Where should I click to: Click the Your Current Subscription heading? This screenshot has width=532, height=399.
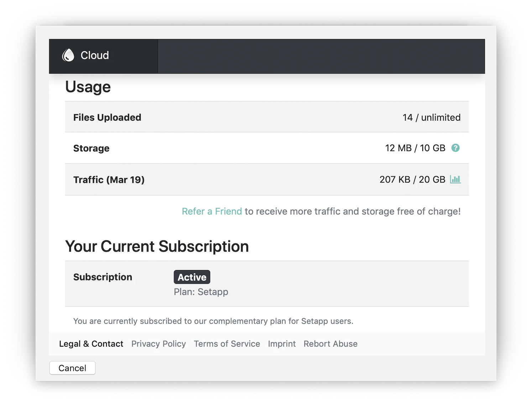click(x=157, y=246)
